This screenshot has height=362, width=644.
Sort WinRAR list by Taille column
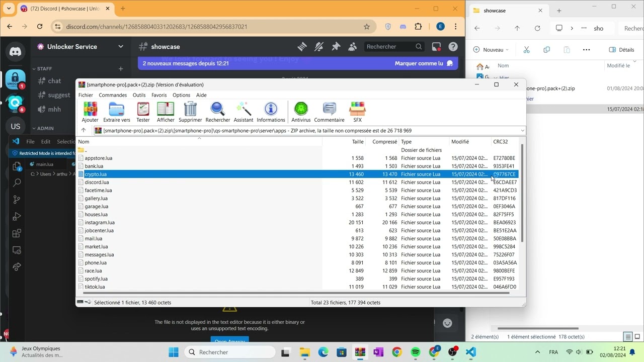(x=358, y=142)
